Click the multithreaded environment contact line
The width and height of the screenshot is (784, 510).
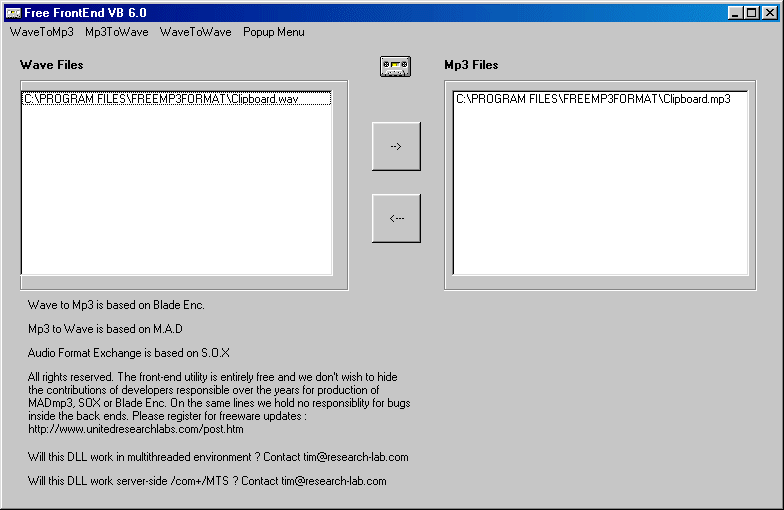(218, 457)
